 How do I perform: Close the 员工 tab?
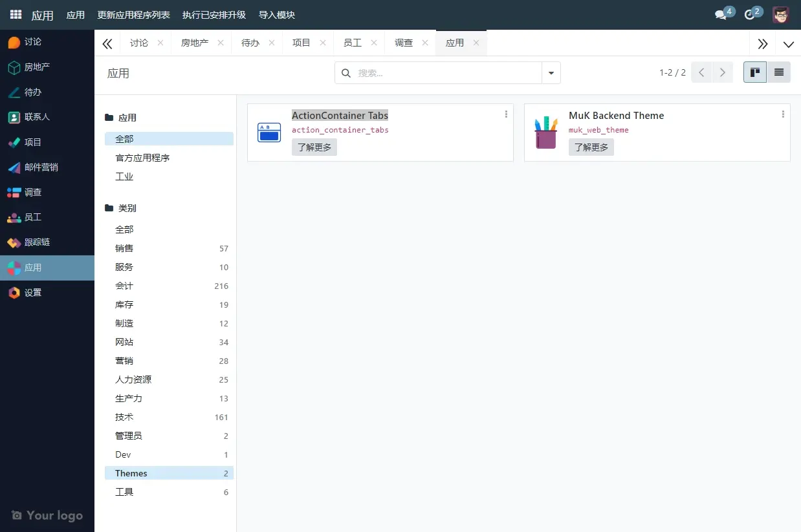374,43
